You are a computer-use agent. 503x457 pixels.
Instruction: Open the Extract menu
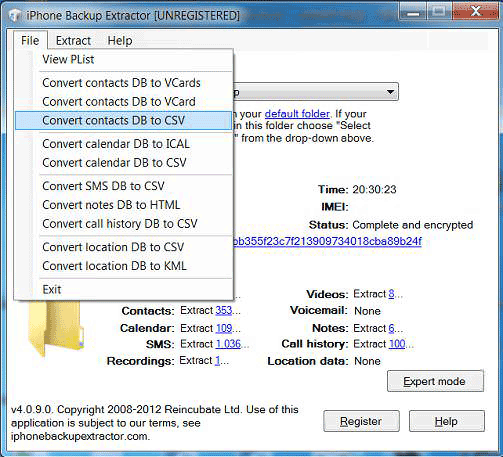[73, 40]
